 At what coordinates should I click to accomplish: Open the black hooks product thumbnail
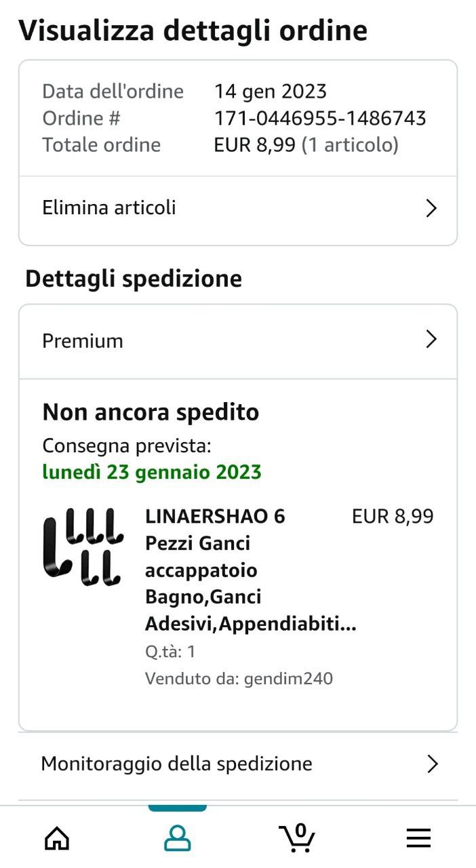(x=83, y=547)
